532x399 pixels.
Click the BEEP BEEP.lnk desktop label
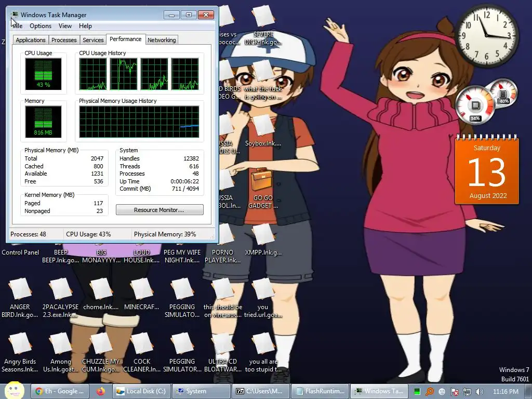(x=60, y=256)
